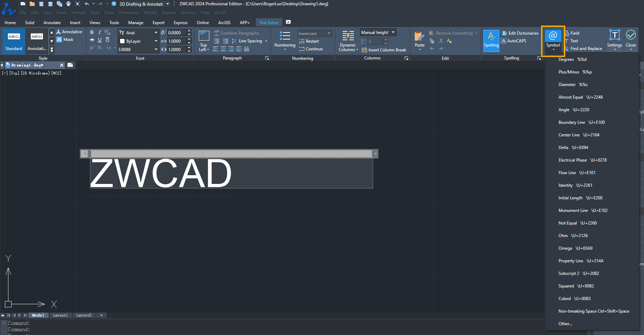Click the Print icon in quick access toolbar
644x335 pixels.
(68, 4)
